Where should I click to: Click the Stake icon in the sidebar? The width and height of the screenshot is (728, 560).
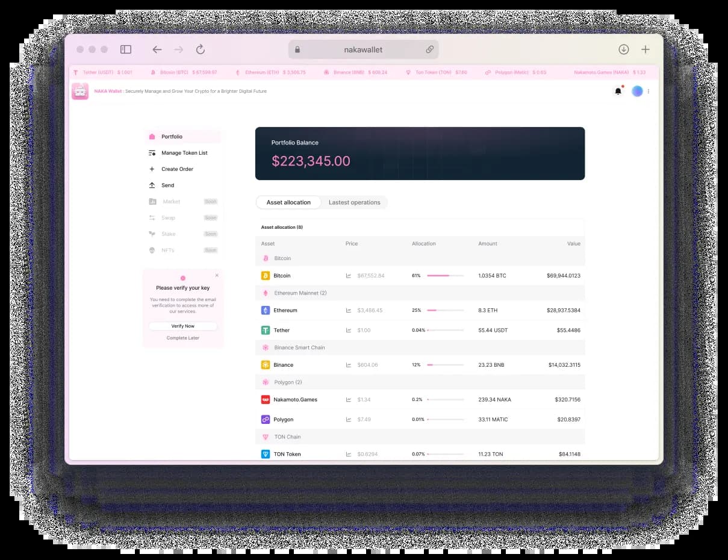click(x=152, y=234)
